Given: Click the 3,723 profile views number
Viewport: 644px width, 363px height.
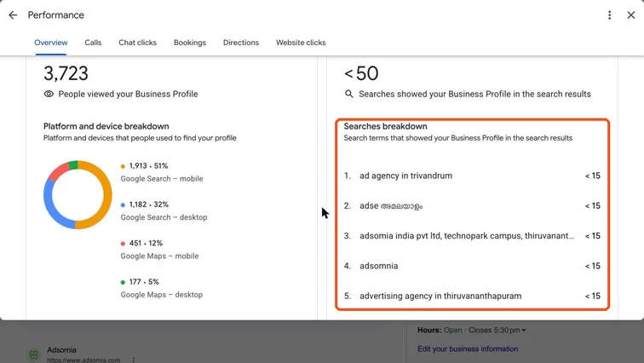Looking at the screenshot, I should pos(66,74).
